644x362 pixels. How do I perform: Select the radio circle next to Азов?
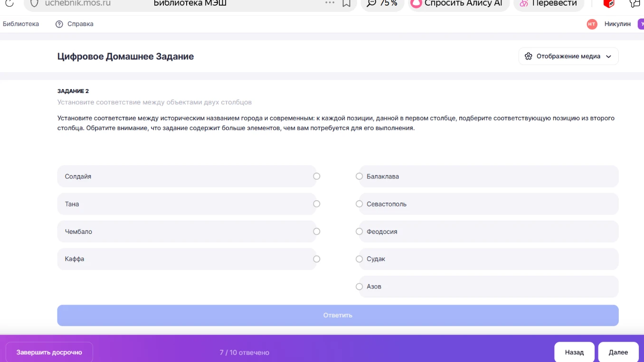click(x=359, y=287)
